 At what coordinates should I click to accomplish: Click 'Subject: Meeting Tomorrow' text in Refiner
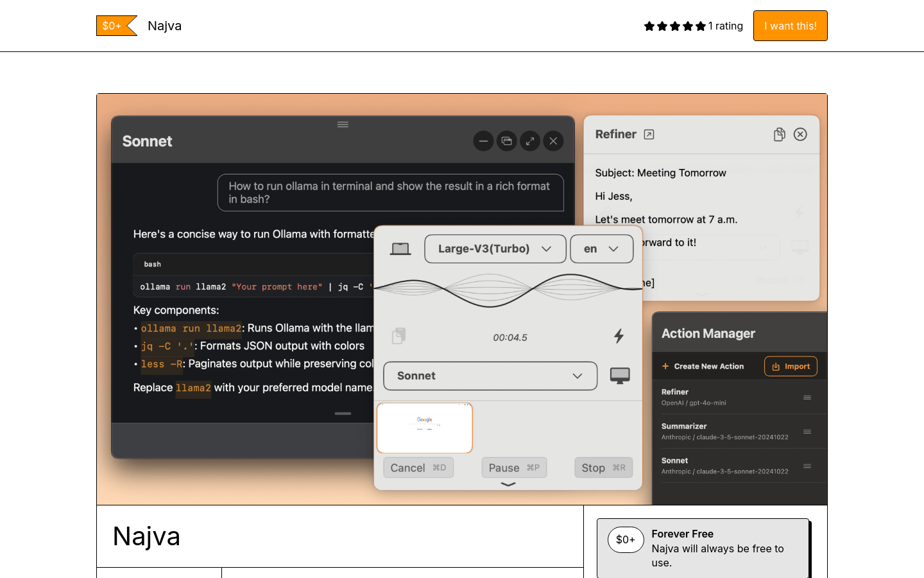click(660, 173)
